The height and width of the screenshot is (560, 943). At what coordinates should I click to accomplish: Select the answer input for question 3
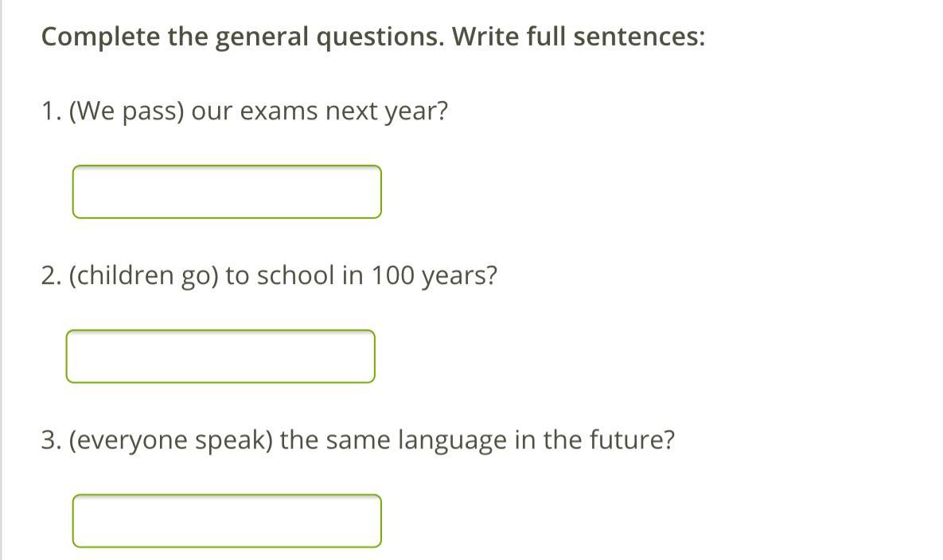227,521
